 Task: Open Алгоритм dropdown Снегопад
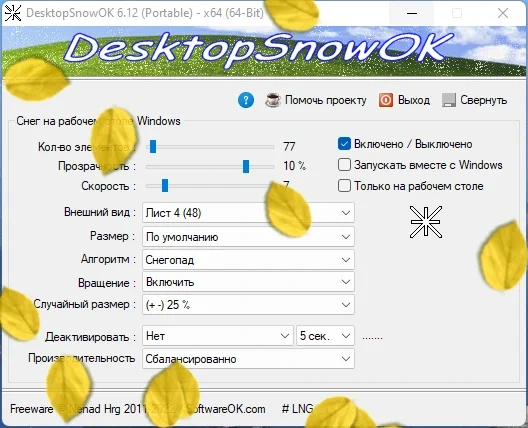pos(248,260)
